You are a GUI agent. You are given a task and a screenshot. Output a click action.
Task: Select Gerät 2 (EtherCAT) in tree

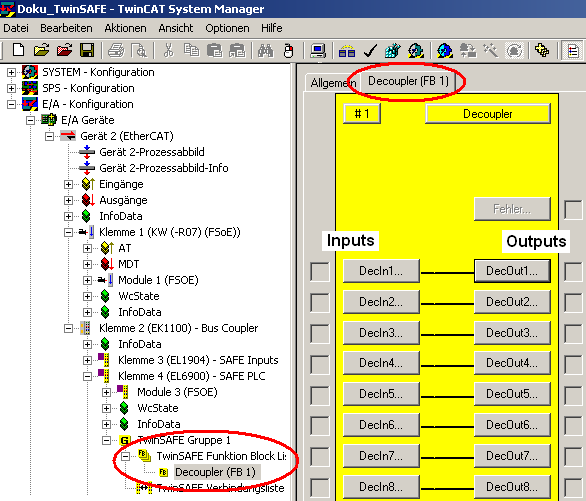pyautogui.click(x=127, y=136)
